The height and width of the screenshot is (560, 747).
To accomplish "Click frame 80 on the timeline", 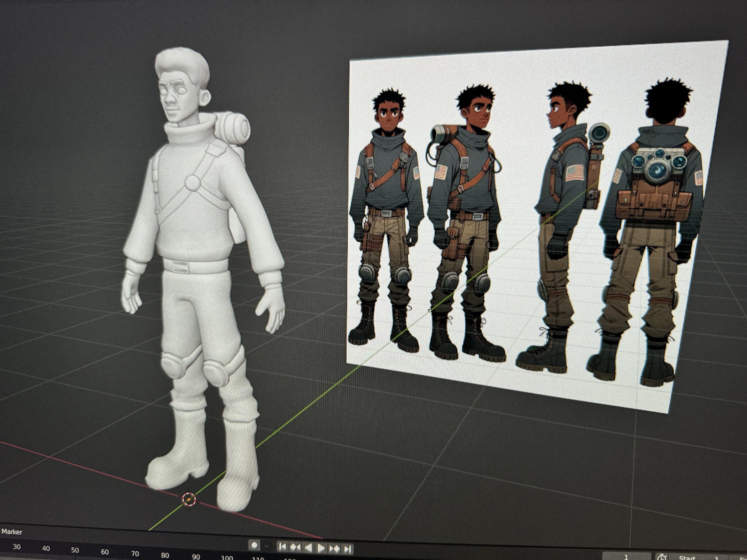I will (x=165, y=555).
